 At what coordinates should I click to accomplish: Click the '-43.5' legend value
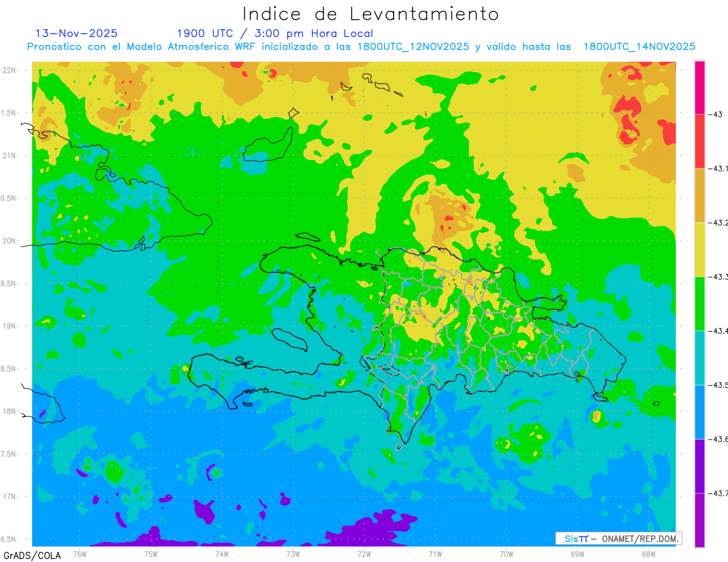(719, 385)
